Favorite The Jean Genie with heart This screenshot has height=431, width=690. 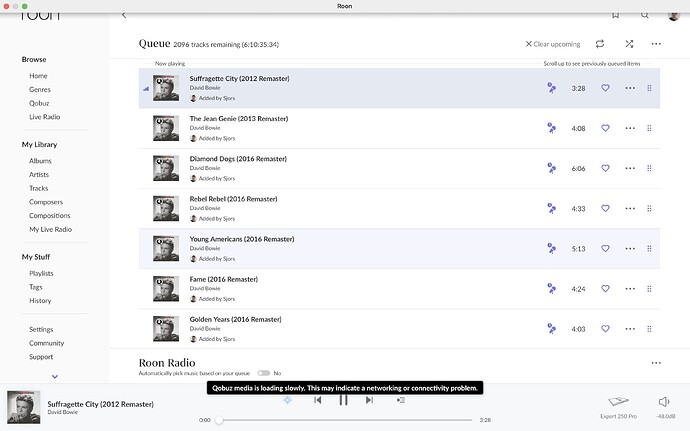click(x=606, y=128)
